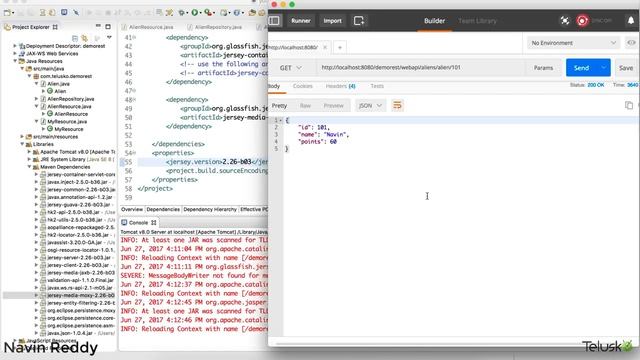
Task: Click the Save request button
Action: coord(626,68)
